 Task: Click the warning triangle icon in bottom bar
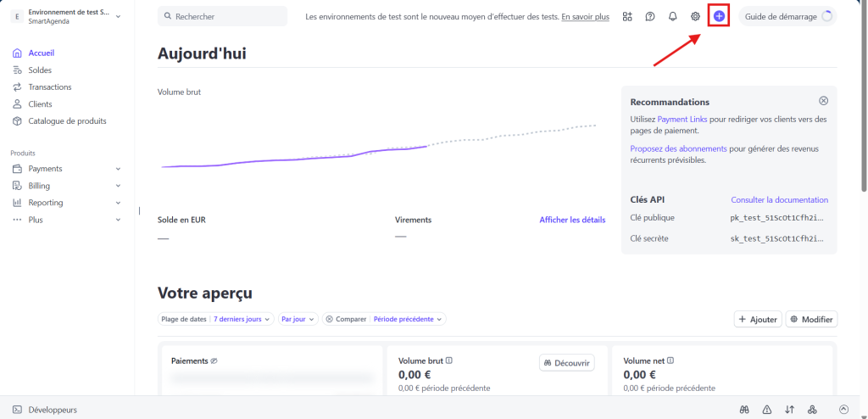tap(766, 410)
